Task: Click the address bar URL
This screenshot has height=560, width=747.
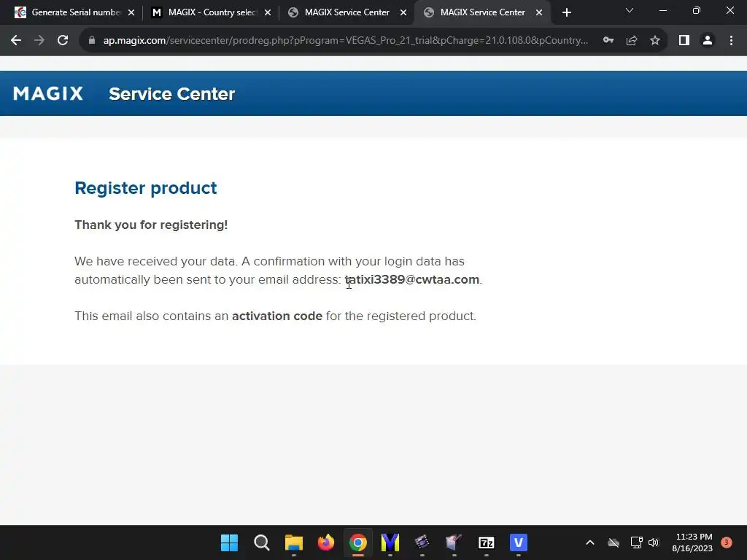Action: click(x=346, y=41)
